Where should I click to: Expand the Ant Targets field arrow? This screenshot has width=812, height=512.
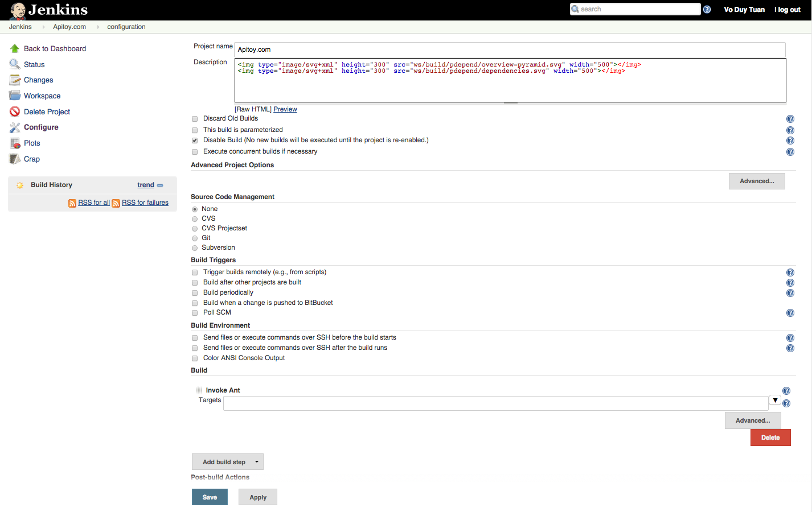775,400
